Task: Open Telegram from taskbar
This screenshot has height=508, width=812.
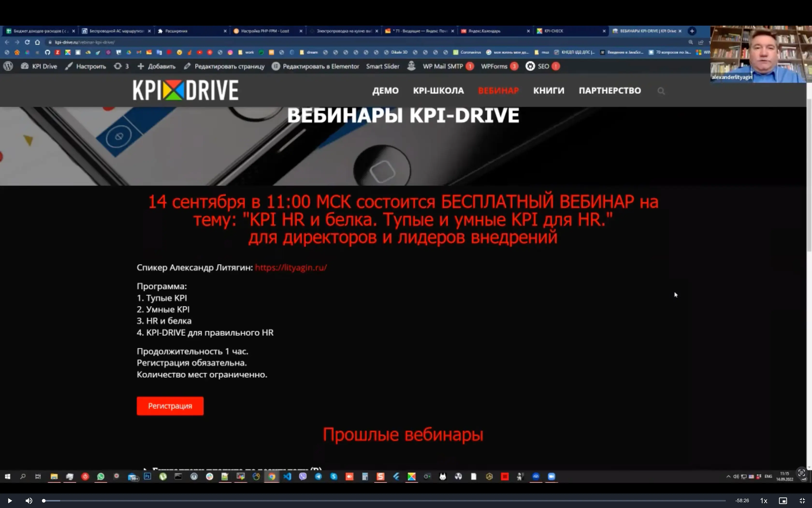Action: tap(318, 476)
